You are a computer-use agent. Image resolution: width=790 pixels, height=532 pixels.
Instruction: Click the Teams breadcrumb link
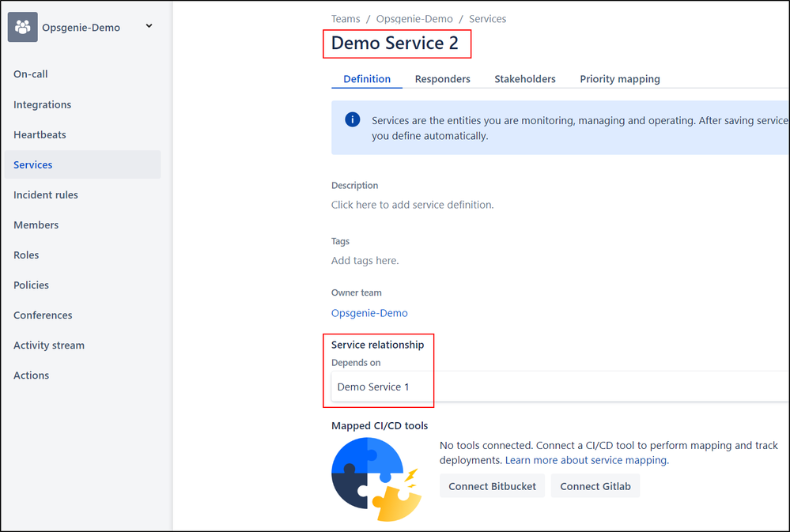coord(346,19)
